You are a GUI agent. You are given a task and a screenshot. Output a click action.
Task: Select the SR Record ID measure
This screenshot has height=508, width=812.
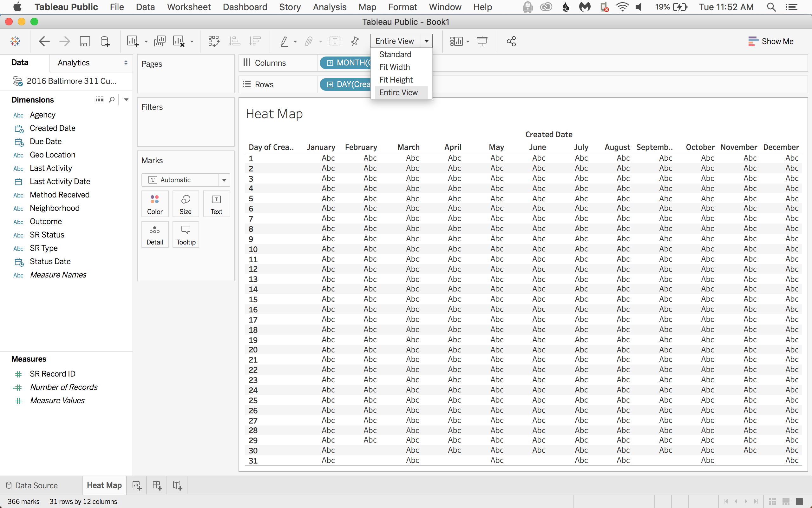[53, 374]
